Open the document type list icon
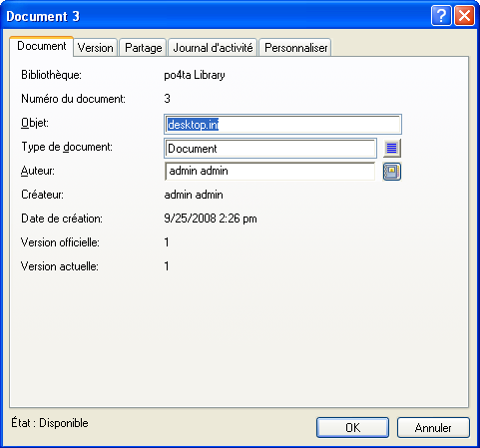480x448 pixels. click(x=392, y=148)
